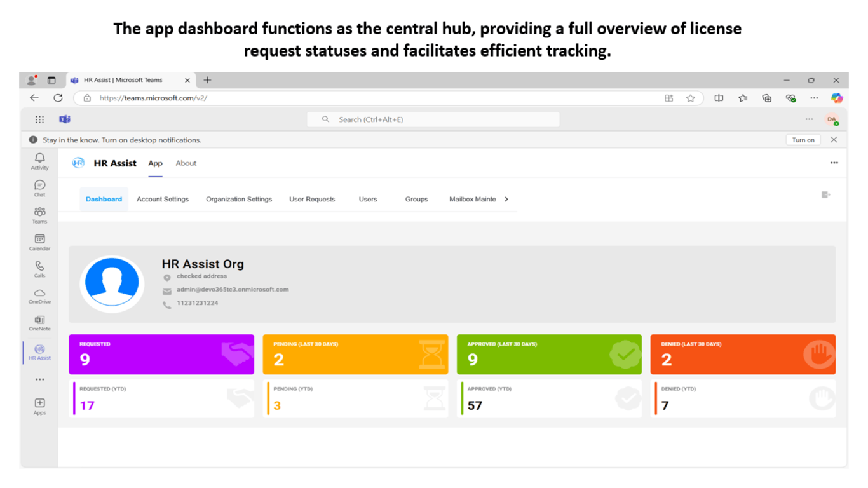The image size is (868, 488).
Task: Open the purple Requested tile
Action: [x=161, y=355]
